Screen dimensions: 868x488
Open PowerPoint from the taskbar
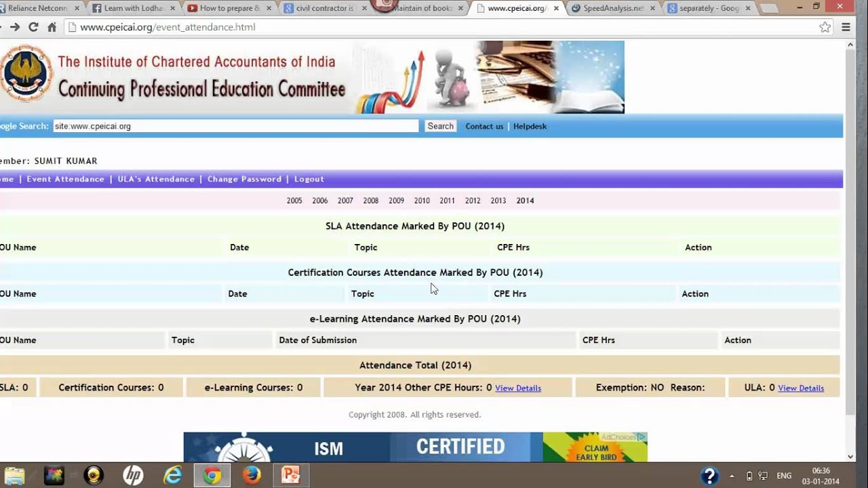click(291, 475)
